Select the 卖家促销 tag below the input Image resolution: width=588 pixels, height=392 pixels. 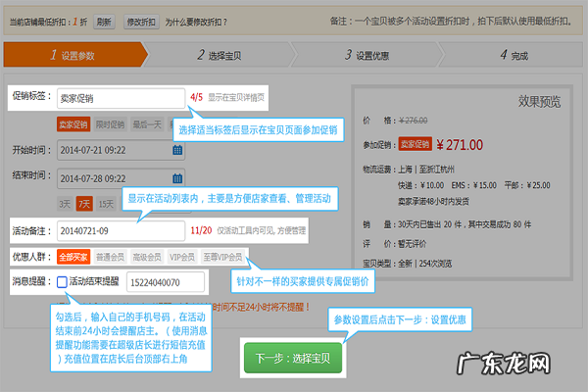tap(73, 124)
